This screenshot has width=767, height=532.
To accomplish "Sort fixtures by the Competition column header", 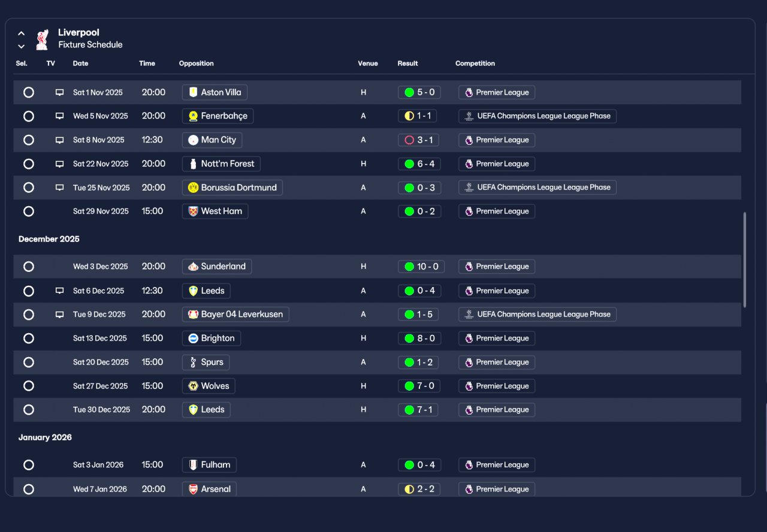I will coord(475,64).
